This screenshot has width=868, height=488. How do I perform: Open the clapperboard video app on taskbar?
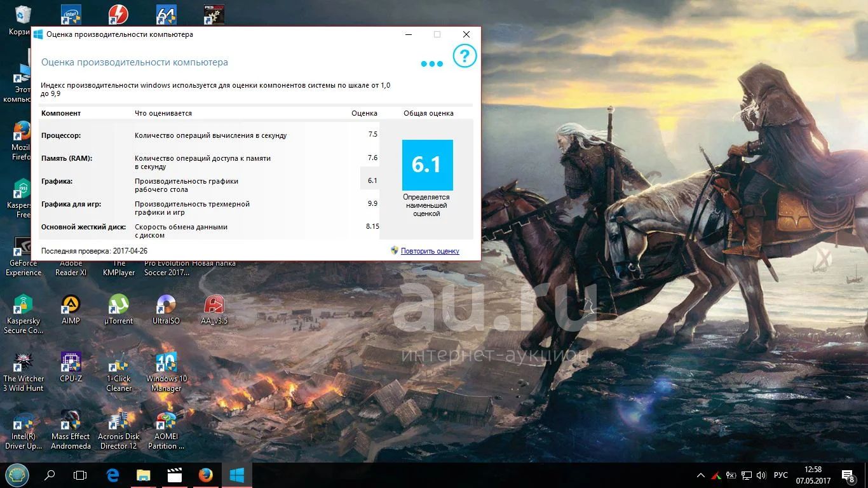click(175, 475)
